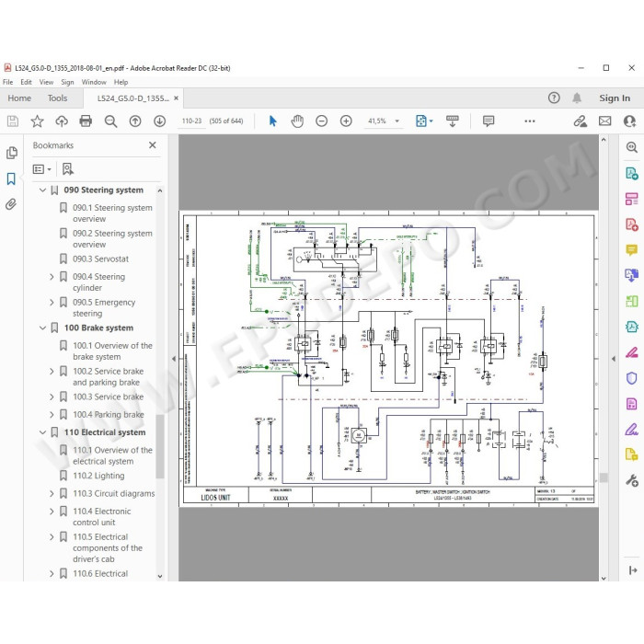Open 110.2 Lighting bookmark

pos(98,476)
